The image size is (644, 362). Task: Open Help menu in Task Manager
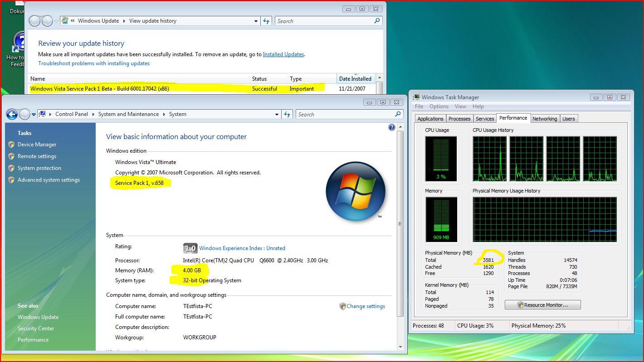coord(478,106)
